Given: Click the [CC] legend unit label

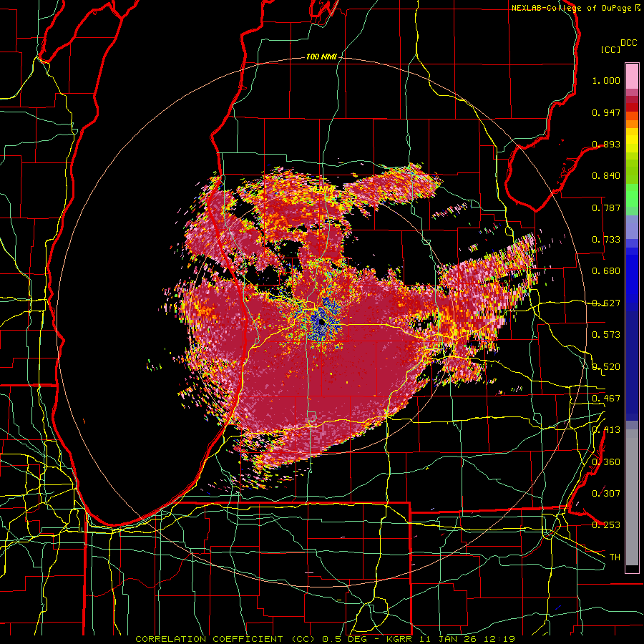Looking at the screenshot, I should tap(610, 49).
